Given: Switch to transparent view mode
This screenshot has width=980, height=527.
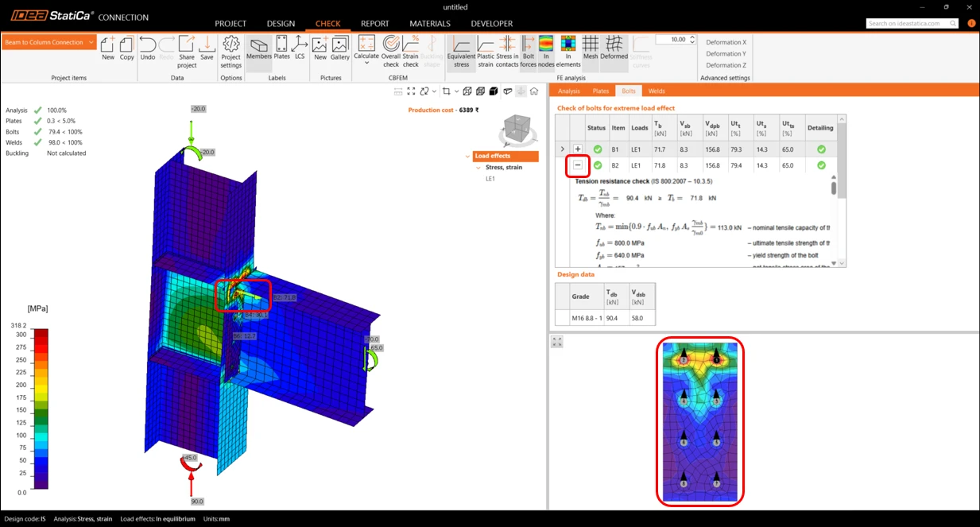Looking at the screenshot, I should click(480, 91).
